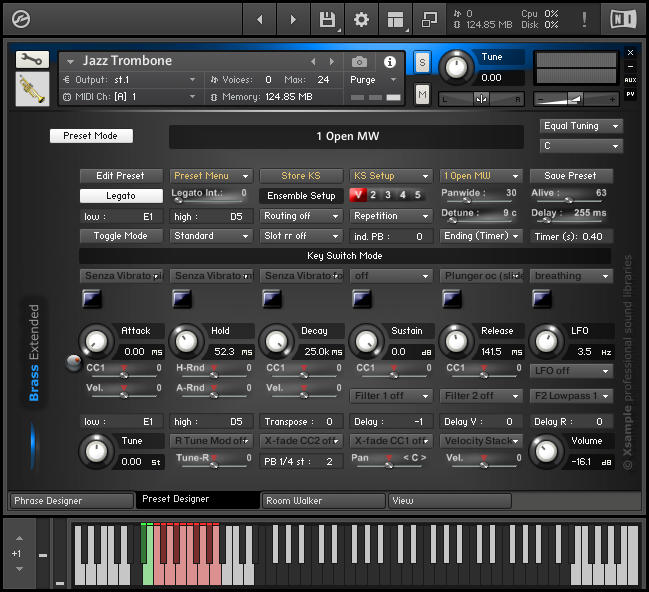Show instrument info via the i icon
Viewport: 649px width, 592px height.
pyautogui.click(x=389, y=62)
